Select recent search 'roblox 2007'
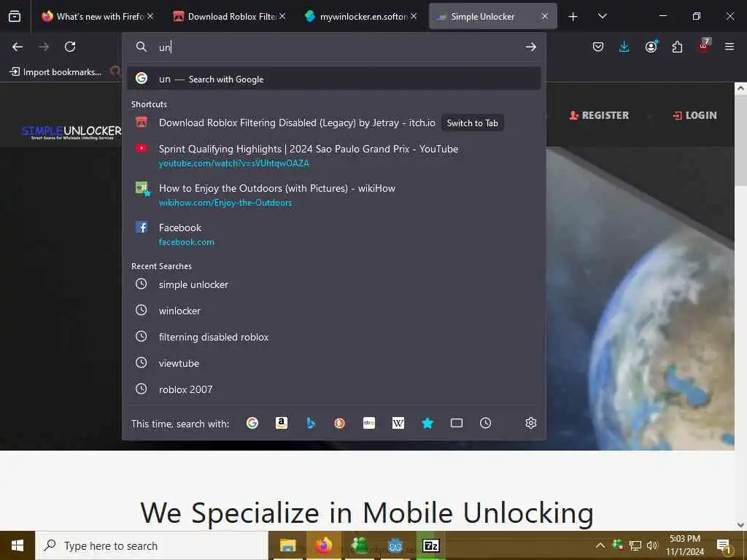The image size is (747, 560). 334,389
